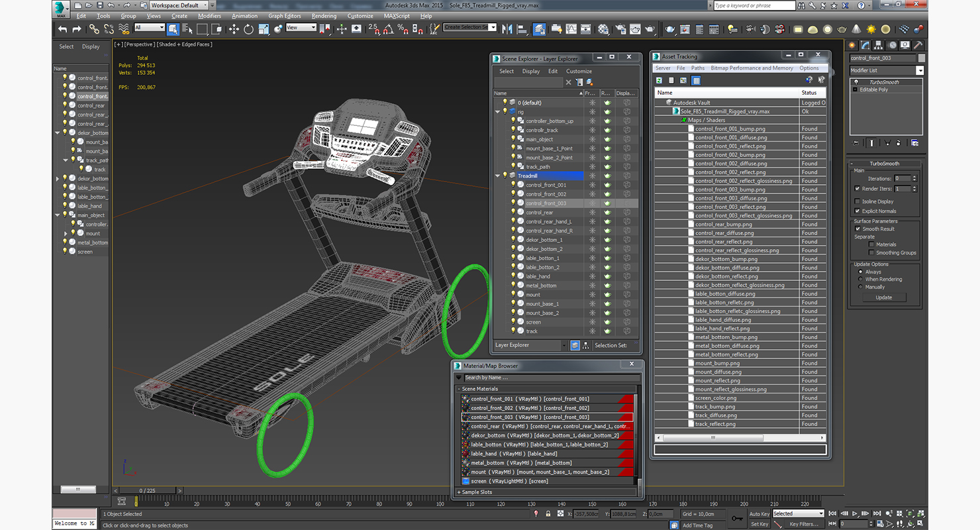Activate the Select Object tool
Screen dimensions: 980x530
click(173, 29)
